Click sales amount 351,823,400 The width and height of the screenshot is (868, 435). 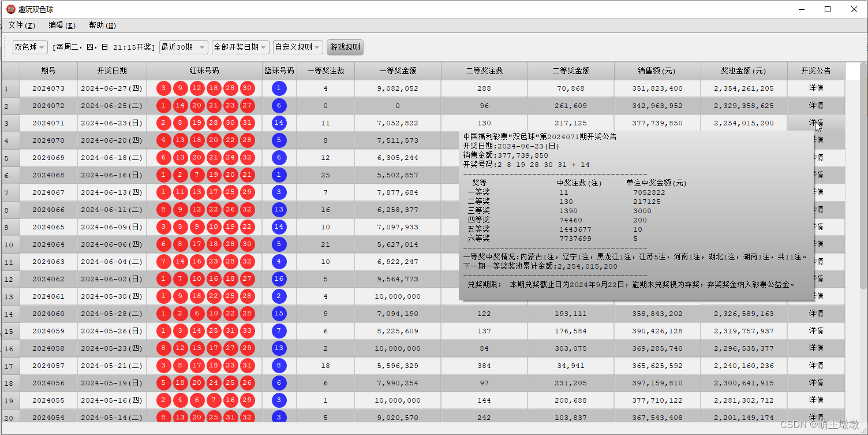click(x=657, y=88)
